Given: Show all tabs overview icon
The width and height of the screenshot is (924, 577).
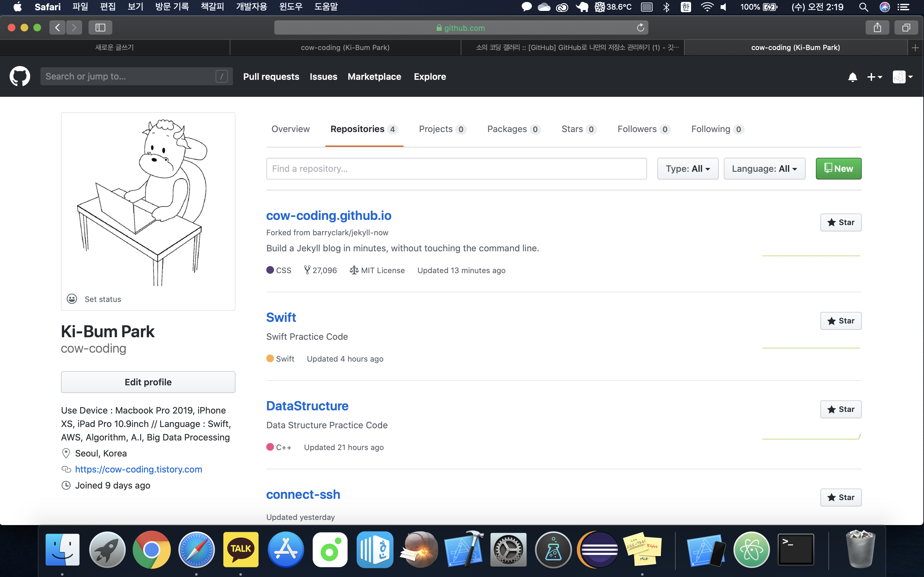Looking at the screenshot, I should click(x=906, y=28).
